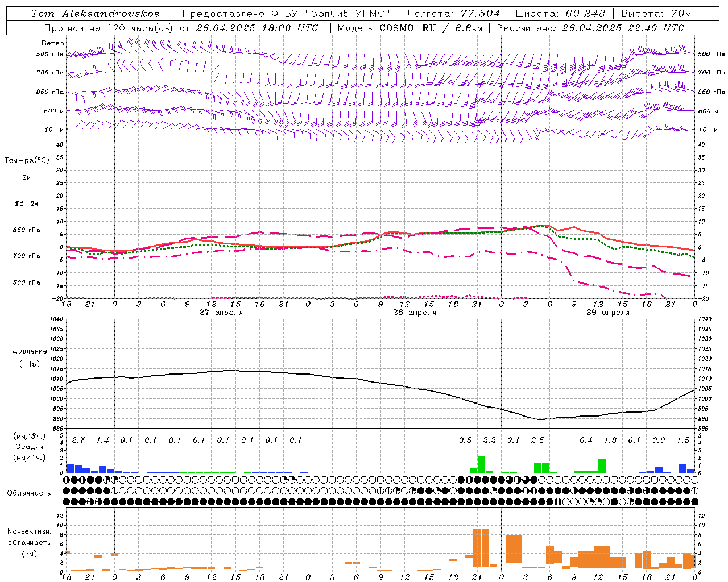
Task: Click the Широта: 60.248 value
Action: (x=561, y=14)
